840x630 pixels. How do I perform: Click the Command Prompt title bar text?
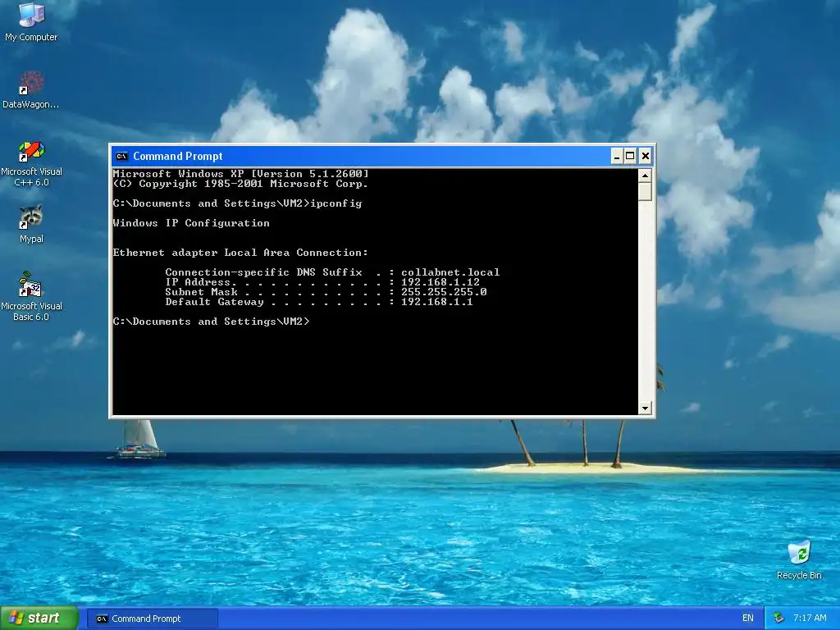[x=178, y=157]
